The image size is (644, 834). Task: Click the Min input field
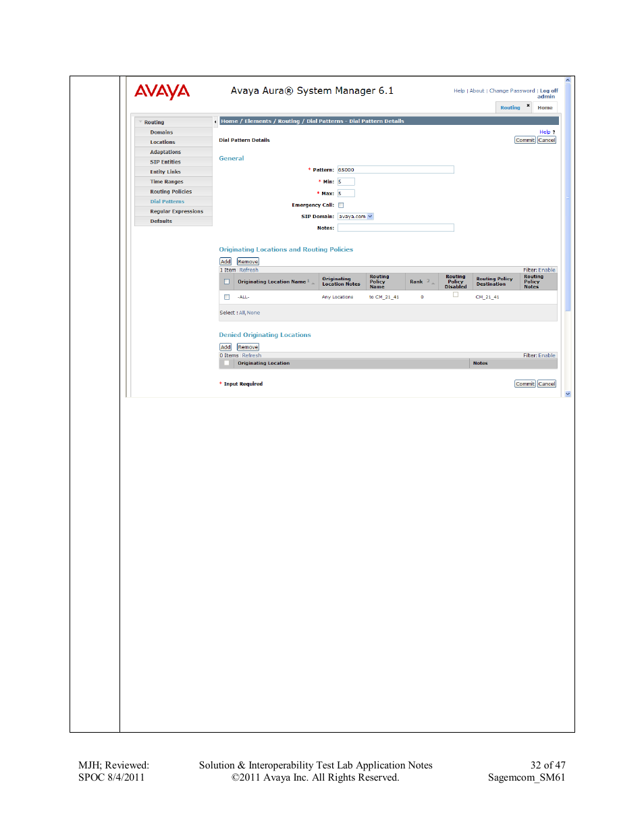point(346,182)
